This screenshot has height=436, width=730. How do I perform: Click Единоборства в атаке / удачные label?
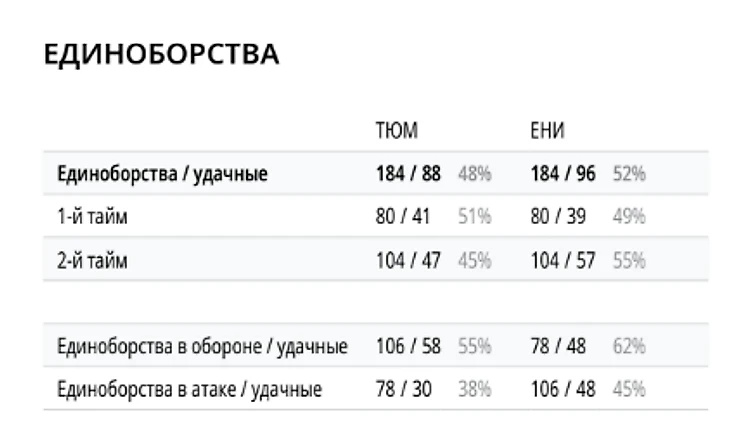[190, 390]
